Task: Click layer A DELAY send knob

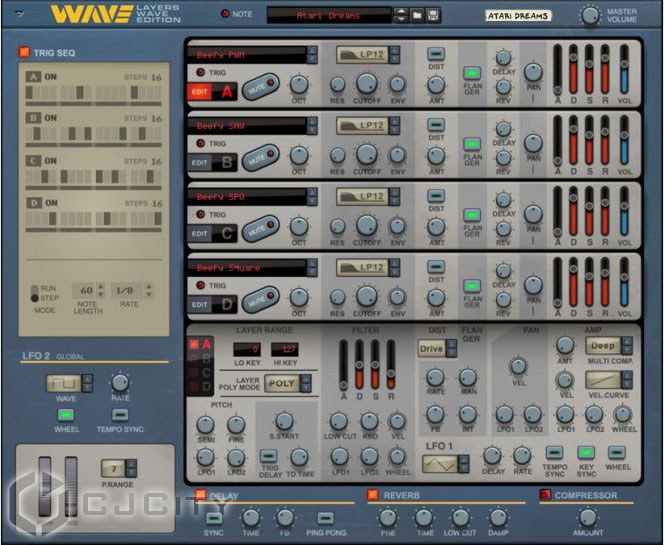Action: [503, 58]
